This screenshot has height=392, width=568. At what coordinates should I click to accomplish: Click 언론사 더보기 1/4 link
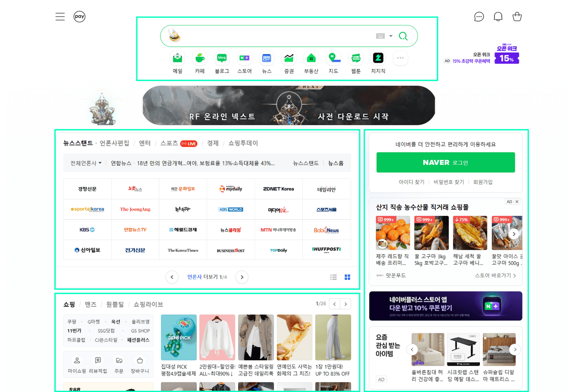(207, 277)
